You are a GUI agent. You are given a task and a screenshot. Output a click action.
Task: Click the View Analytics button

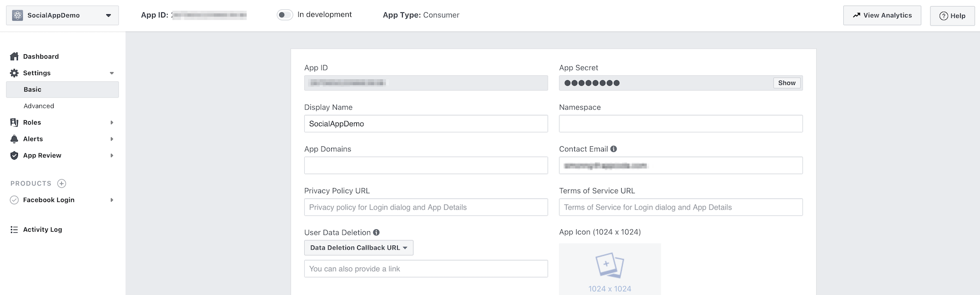[881, 15]
